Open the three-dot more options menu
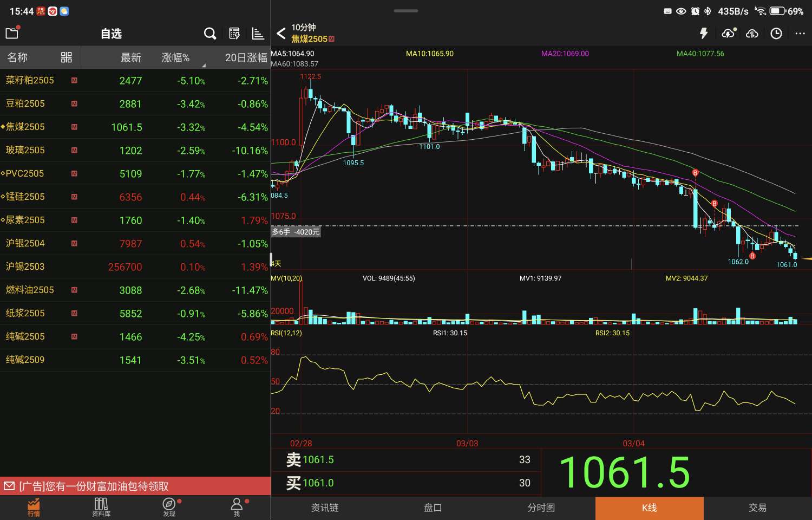 click(x=800, y=34)
